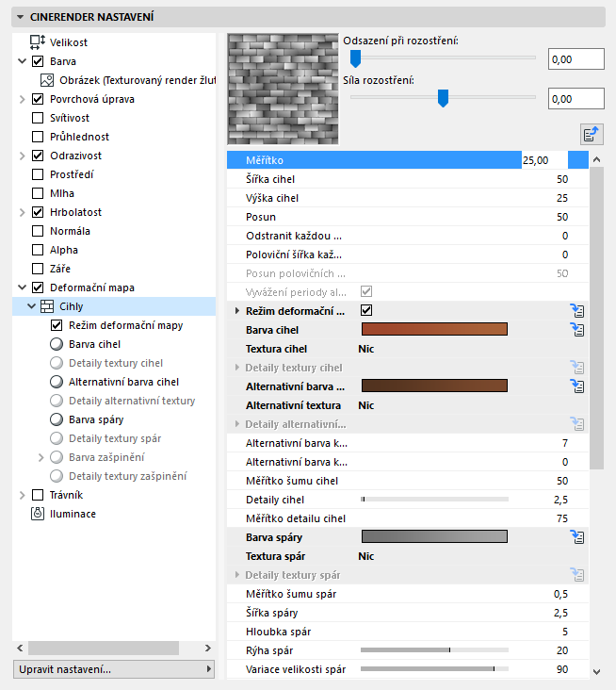The height and width of the screenshot is (690, 616).
Task: Enable the Trávník checkbox
Action: point(38,495)
